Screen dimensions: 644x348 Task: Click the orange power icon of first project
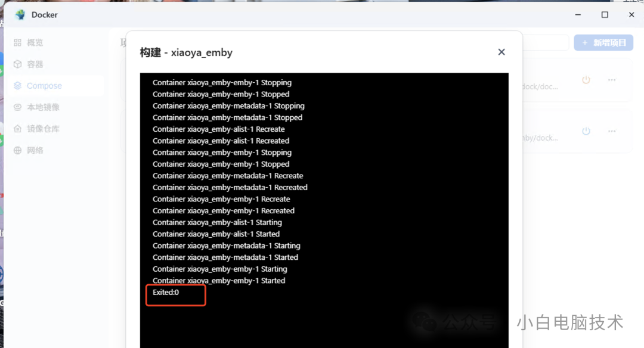click(x=586, y=80)
